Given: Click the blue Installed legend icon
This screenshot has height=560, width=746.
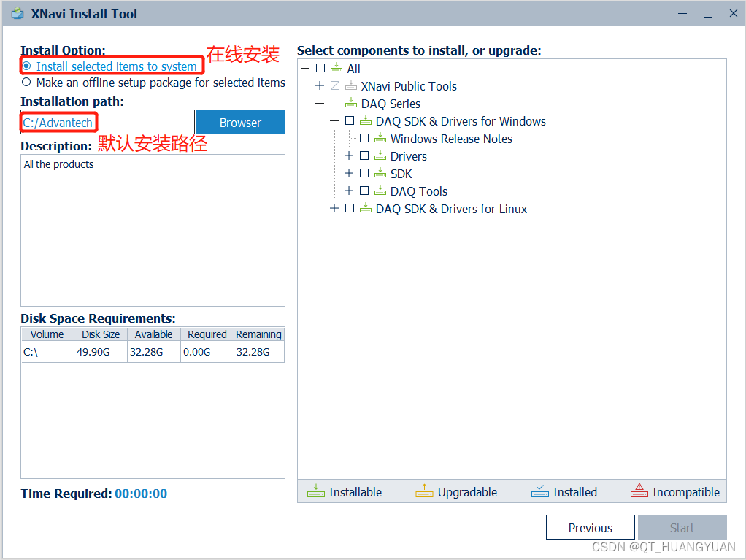Looking at the screenshot, I should (x=540, y=491).
